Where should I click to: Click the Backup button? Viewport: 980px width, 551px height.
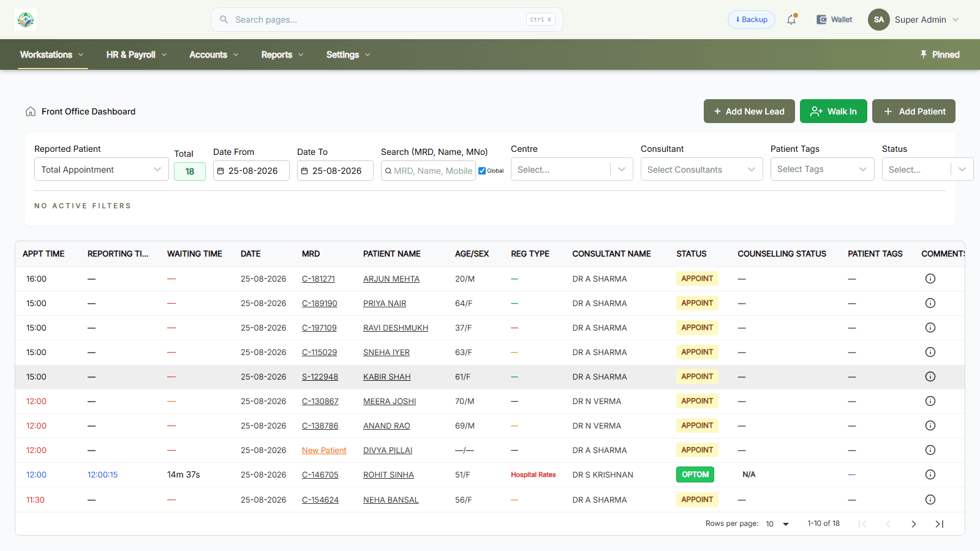pos(752,20)
